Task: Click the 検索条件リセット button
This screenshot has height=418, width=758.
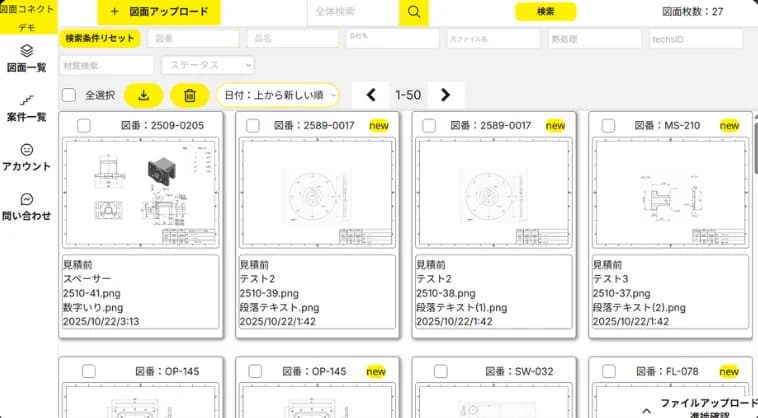Action: click(x=100, y=38)
